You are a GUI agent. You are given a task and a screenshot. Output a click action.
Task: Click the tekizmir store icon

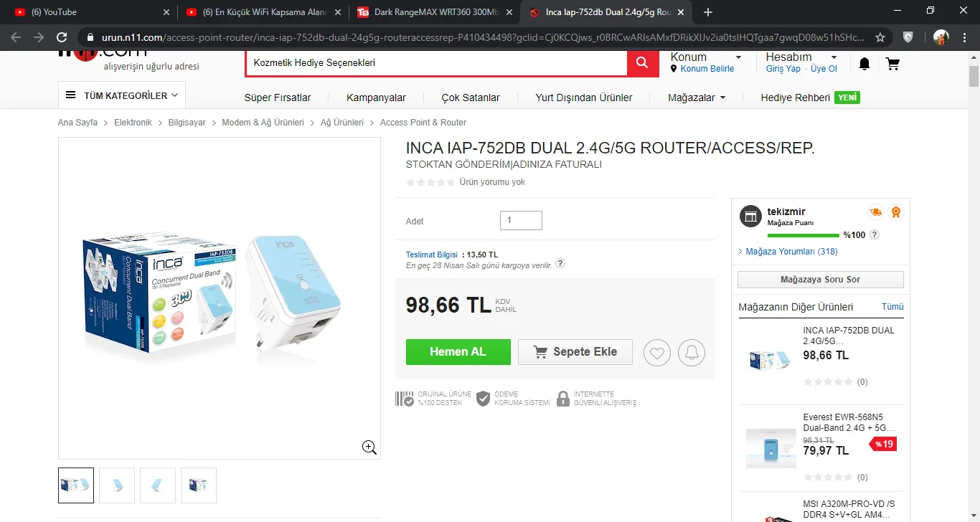[750, 217]
